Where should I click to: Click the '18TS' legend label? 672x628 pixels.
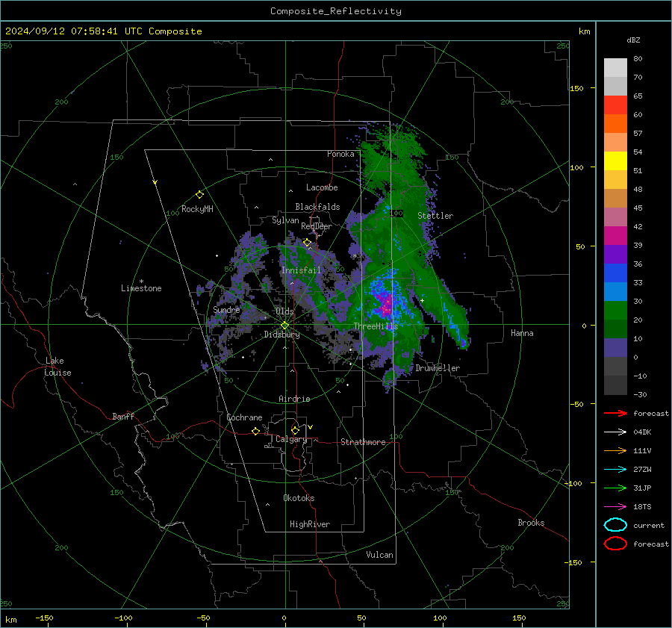coord(642,507)
